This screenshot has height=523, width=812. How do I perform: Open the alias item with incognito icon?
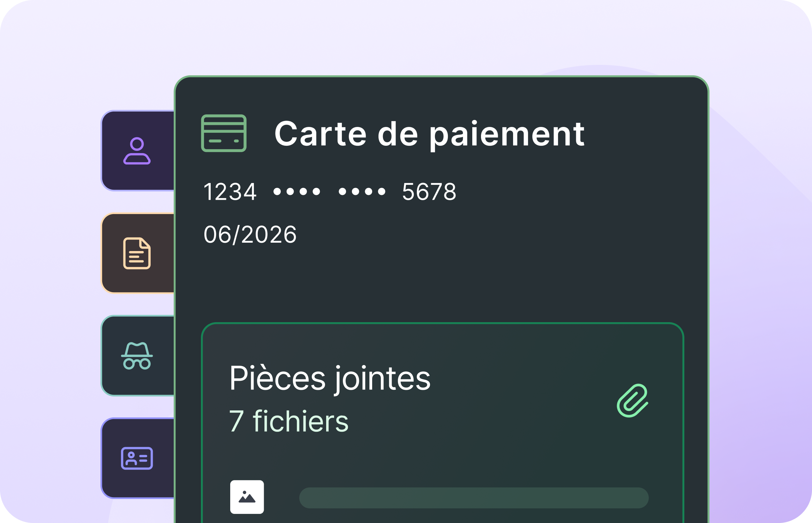pyautogui.click(x=137, y=356)
